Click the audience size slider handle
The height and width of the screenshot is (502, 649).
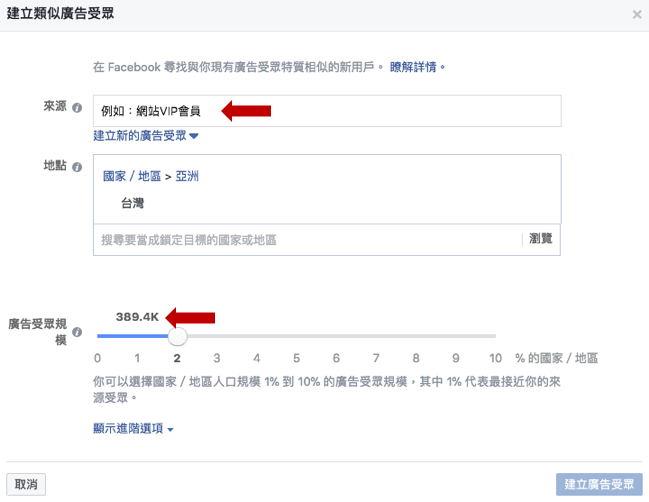177,337
